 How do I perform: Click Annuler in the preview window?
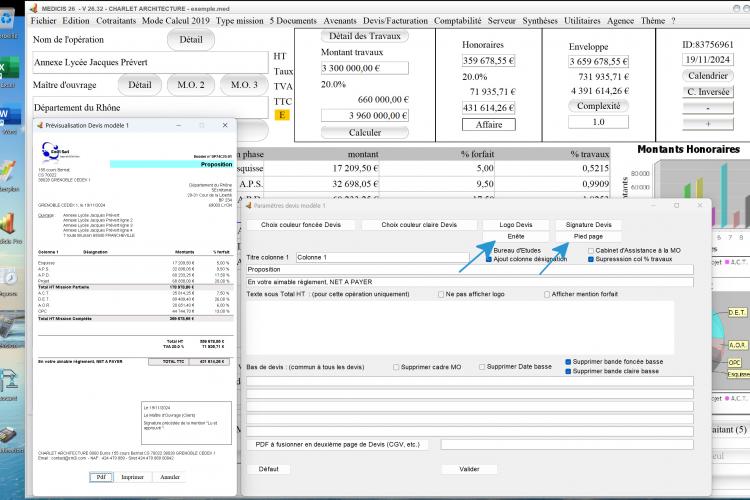[170, 477]
